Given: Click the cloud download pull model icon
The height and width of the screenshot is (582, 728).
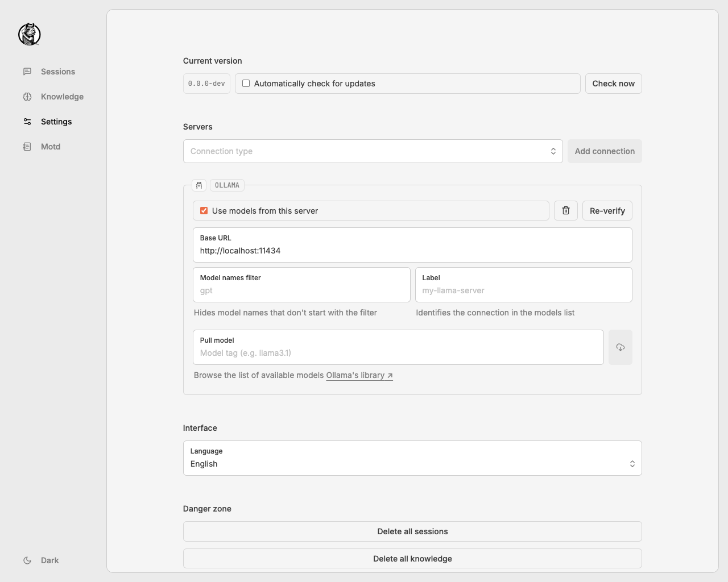Looking at the screenshot, I should 620,347.
